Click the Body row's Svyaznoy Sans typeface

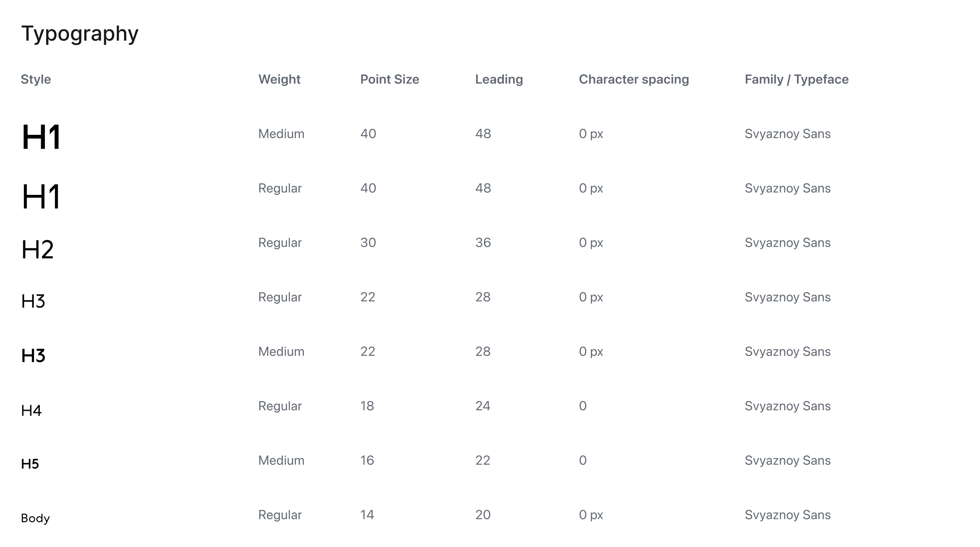tap(787, 515)
